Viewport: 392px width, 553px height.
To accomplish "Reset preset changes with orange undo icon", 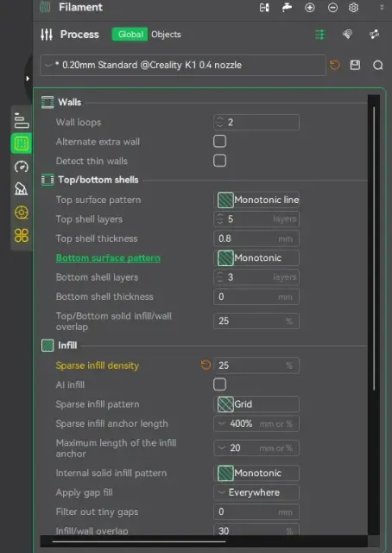I will pos(334,65).
